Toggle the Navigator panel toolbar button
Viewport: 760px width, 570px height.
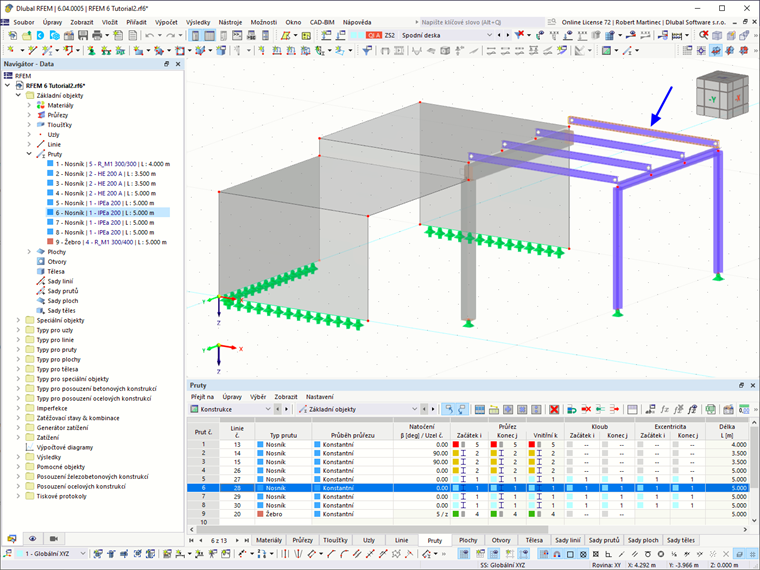click(195, 35)
